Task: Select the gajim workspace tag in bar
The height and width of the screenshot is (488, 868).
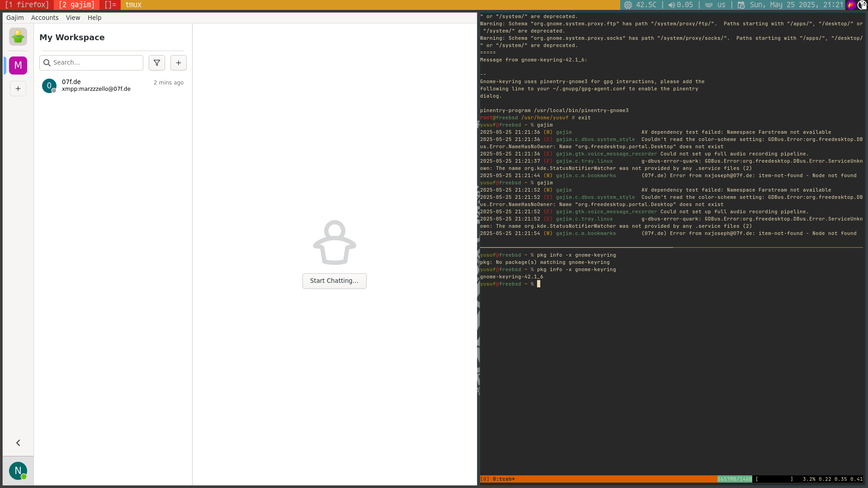Action: [x=76, y=5]
